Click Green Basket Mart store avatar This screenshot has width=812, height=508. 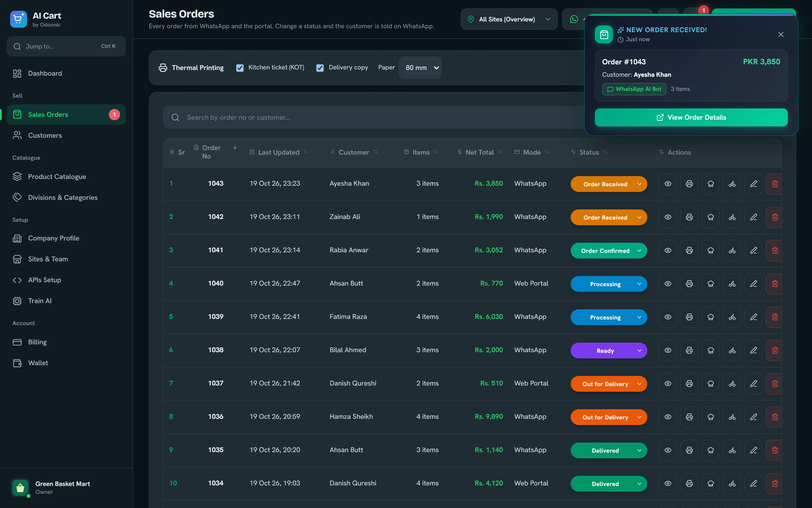click(20, 487)
